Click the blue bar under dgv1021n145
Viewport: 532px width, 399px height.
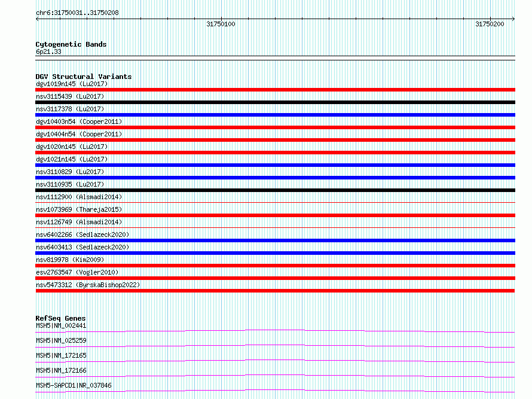pos(275,165)
